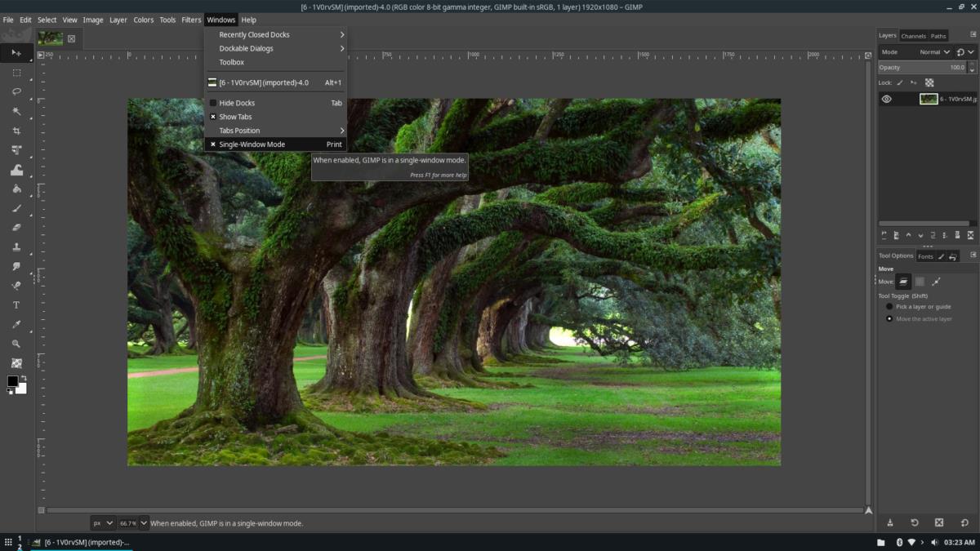Toggle visibility eye of the layer

coord(886,99)
